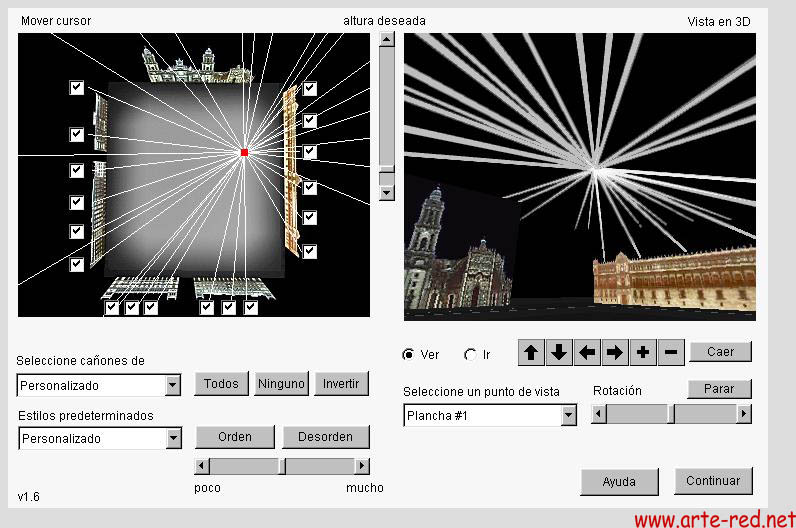Select the Ver radio button

(x=408, y=354)
